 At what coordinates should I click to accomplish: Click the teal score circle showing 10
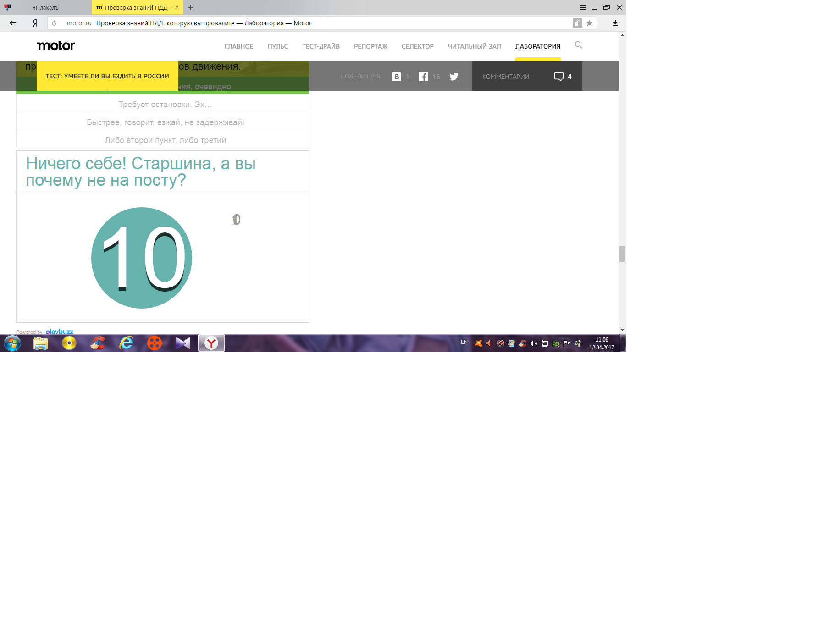pyautogui.click(x=142, y=258)
